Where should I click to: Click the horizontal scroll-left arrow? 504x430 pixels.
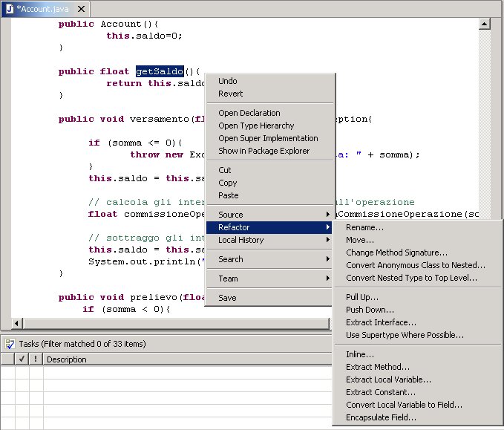pyautogui.click(x=17, y=323)
